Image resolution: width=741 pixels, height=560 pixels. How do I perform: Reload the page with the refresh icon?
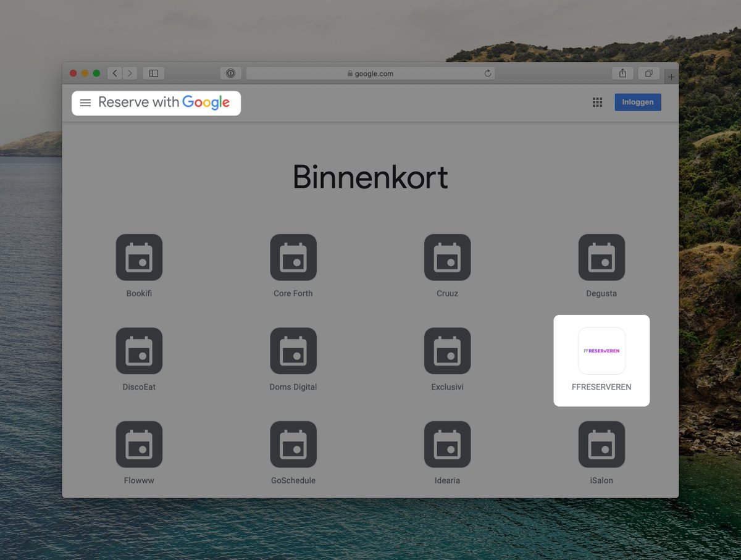click(488, 73)
